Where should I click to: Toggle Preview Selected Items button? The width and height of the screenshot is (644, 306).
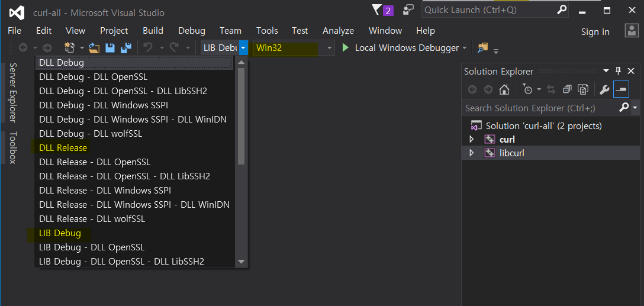tap(621, 89)
